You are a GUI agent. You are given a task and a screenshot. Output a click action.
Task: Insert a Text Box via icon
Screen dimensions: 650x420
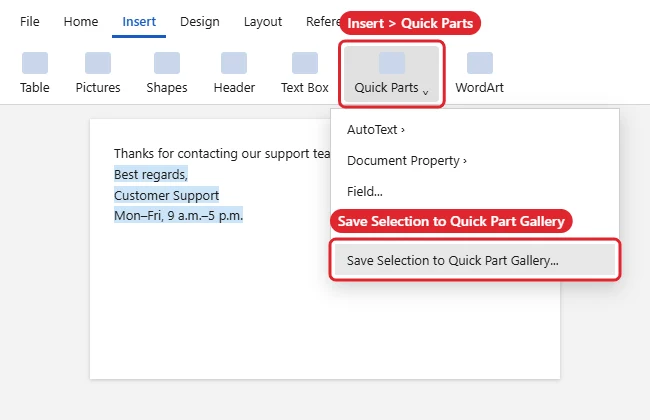pos(305,63)
